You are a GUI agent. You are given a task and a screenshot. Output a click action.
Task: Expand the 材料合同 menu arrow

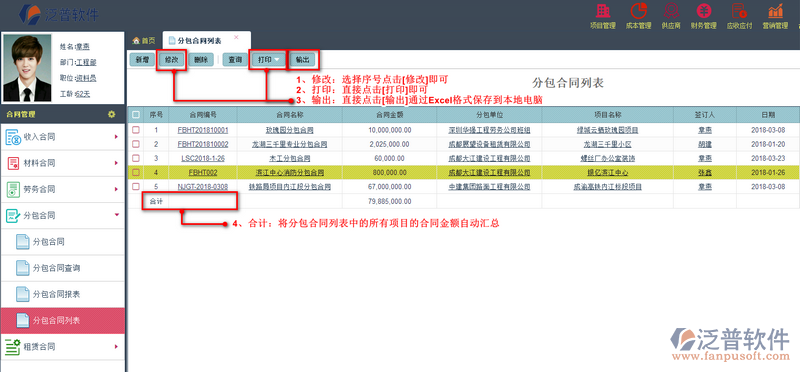116,163
